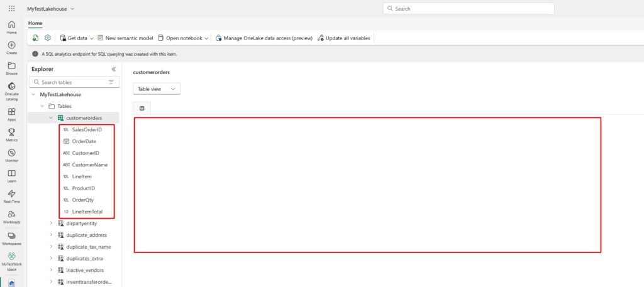Click the refresh icon in toolbar
Screen dimensions: 644x287
tap(36, 38)
